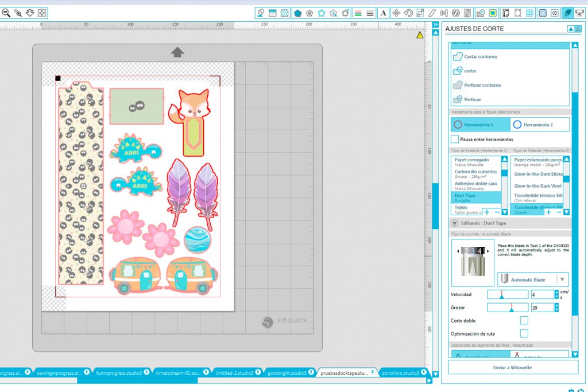Screen dimensions: 588x392
Task: Open the Move arrows panel
Action: [396, 13]
